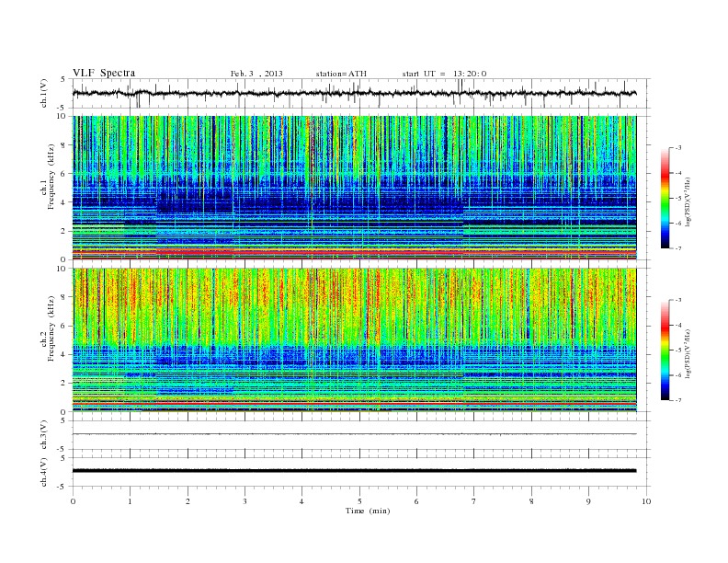Click the time axis tick label "5"
This screenshot has height=563, width=728.
coord(359,501)
